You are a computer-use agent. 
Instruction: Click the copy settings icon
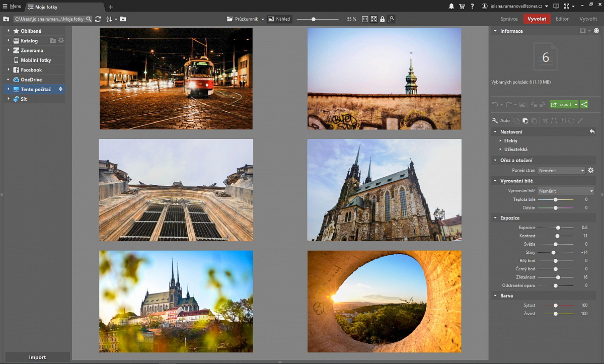(517, 120)
